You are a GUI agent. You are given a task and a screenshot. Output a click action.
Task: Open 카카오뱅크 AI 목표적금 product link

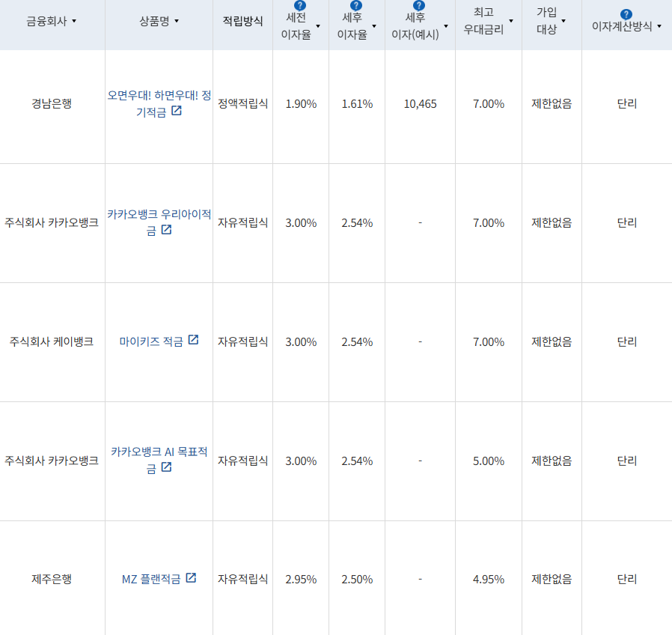point(159,460)
